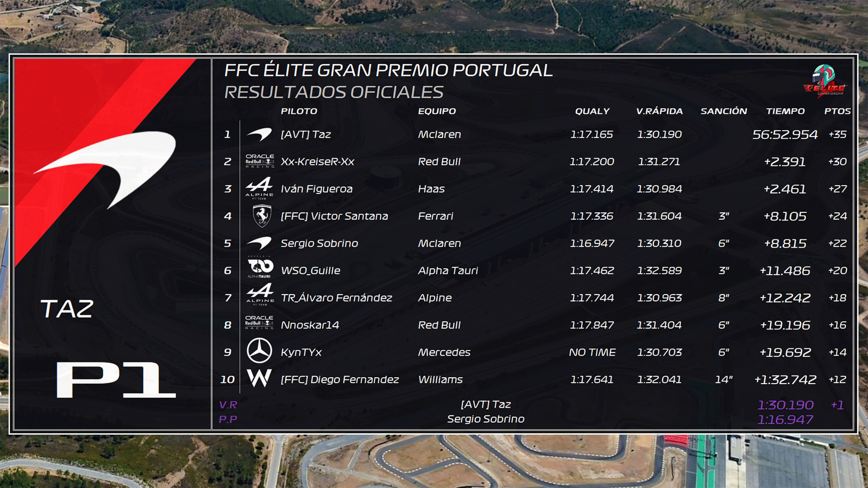Select the PILOTO column header
This screenshot has width=868, height=488.
point(299,111)
